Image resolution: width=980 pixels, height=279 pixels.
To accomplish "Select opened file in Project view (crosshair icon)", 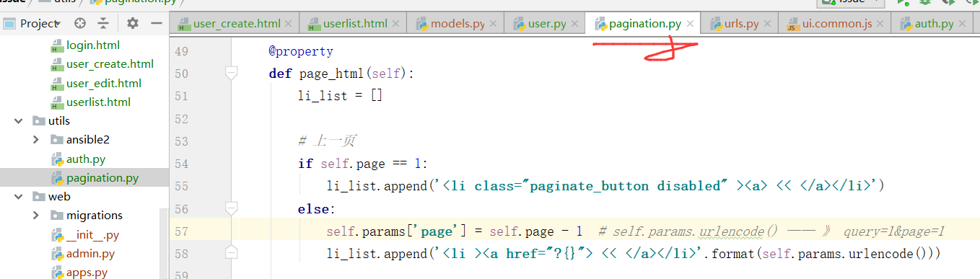I will click(79, 23).
